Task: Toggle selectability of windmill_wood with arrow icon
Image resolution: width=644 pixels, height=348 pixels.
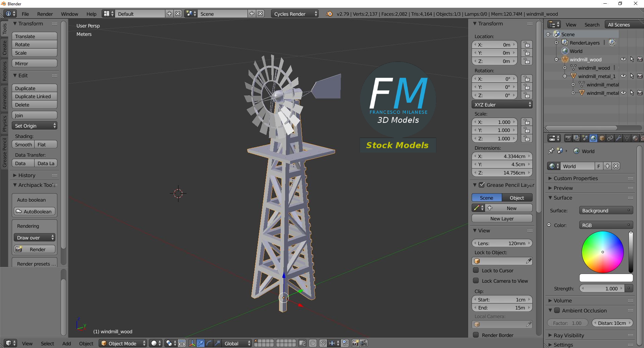Action: tap(632, 59)
